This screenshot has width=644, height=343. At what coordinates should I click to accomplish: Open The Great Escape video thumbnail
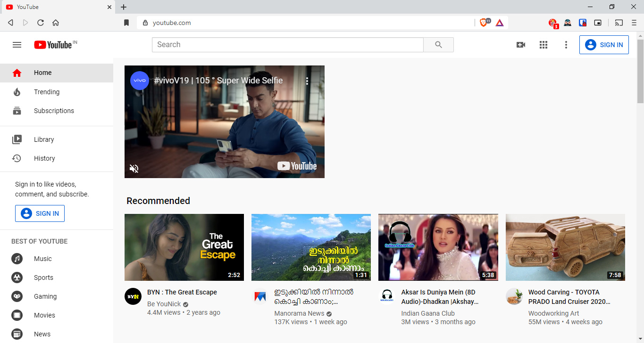tap(184, 247)
